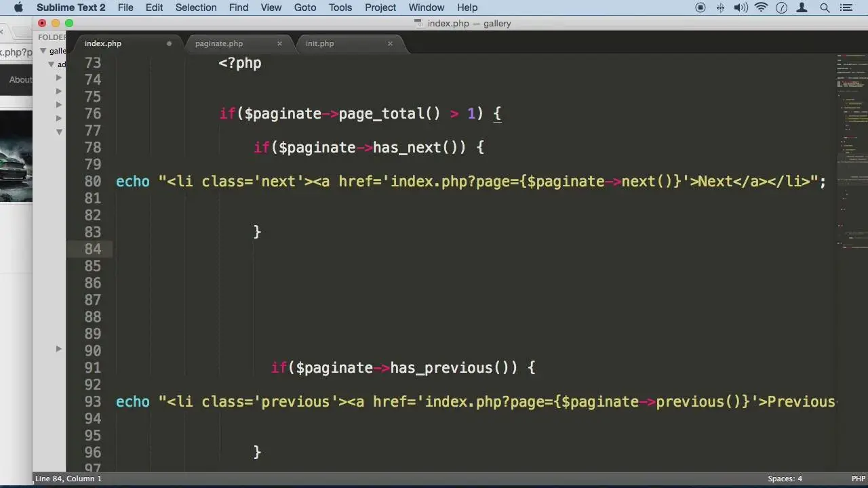Click the closing brace on line 96
Viewport: 868px width, 488px height.
257,453
